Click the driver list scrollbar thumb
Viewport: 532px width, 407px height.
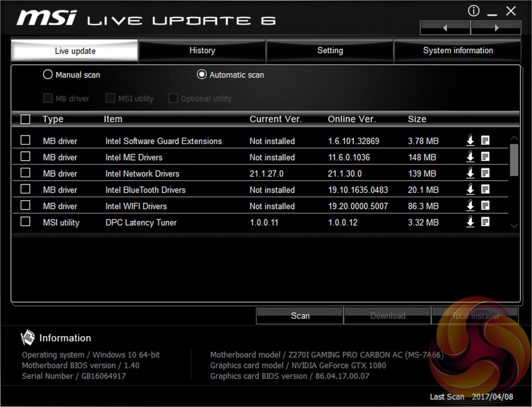coord(514,160)
